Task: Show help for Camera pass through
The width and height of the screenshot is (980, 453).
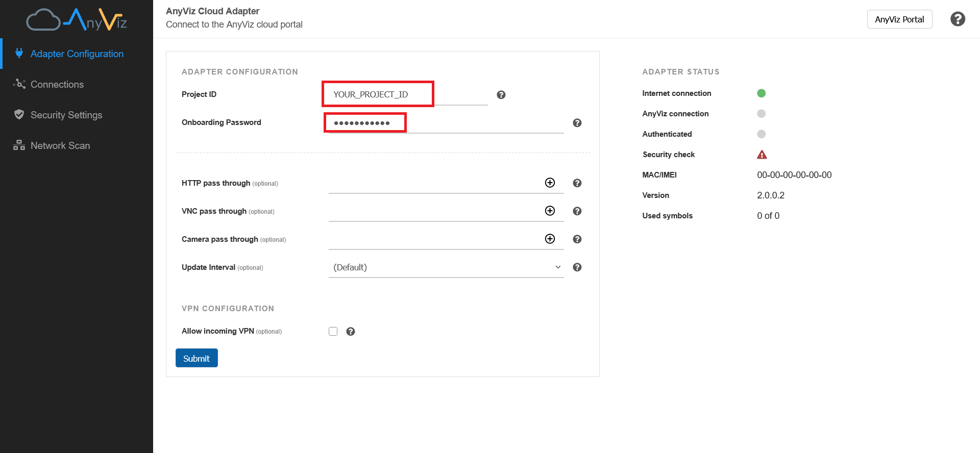Action: coord(577,239)
